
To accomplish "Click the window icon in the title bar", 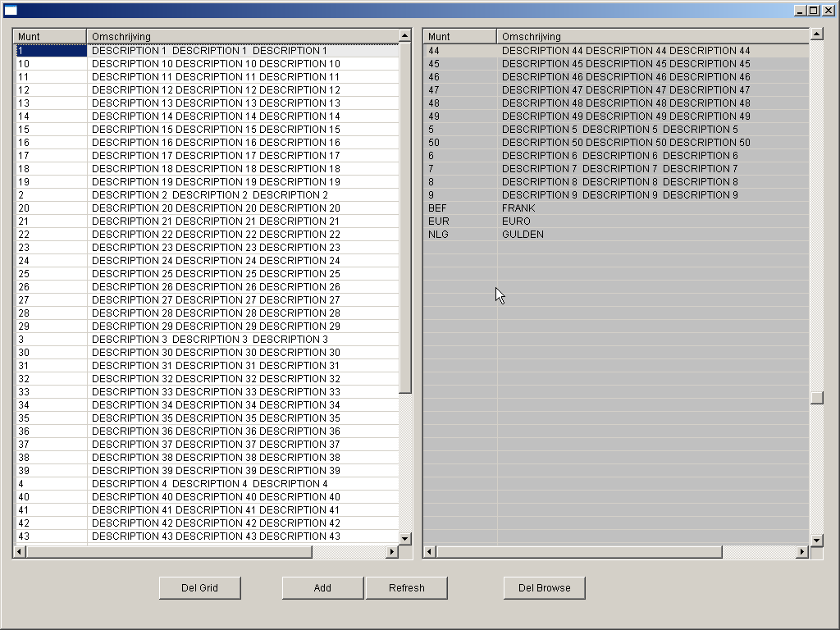I will [x=11, y=10].
